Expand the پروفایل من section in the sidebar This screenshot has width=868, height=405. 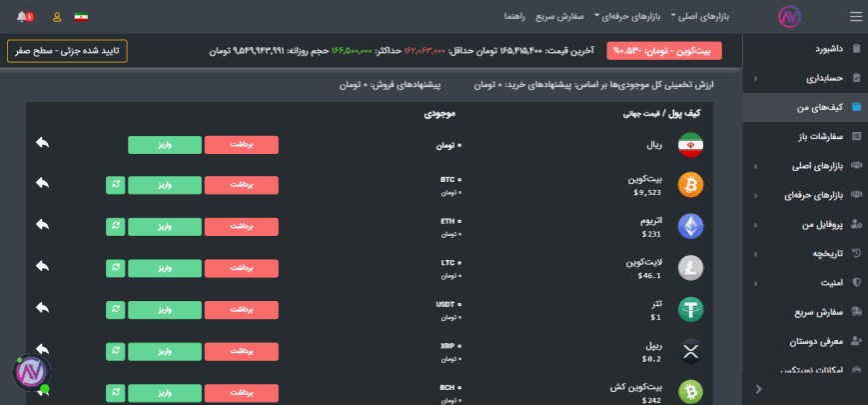[x=809, y=225]
